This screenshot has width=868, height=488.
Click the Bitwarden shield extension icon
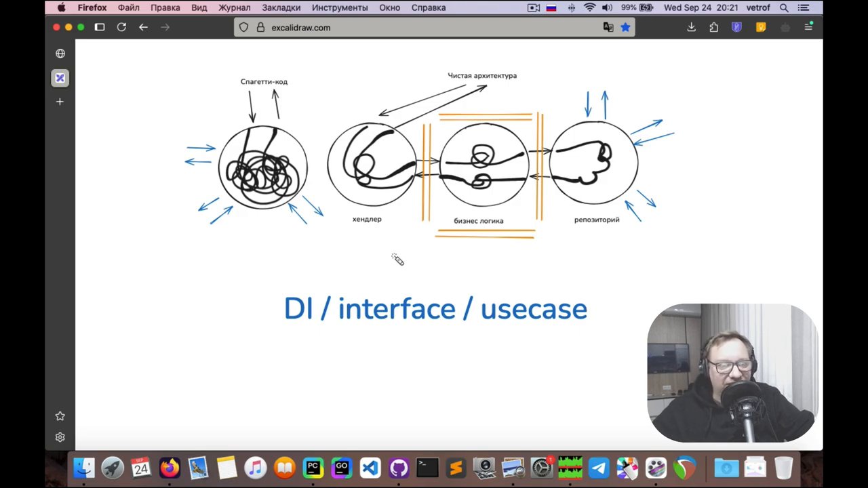pyautogui.click(x=736, y=27)
